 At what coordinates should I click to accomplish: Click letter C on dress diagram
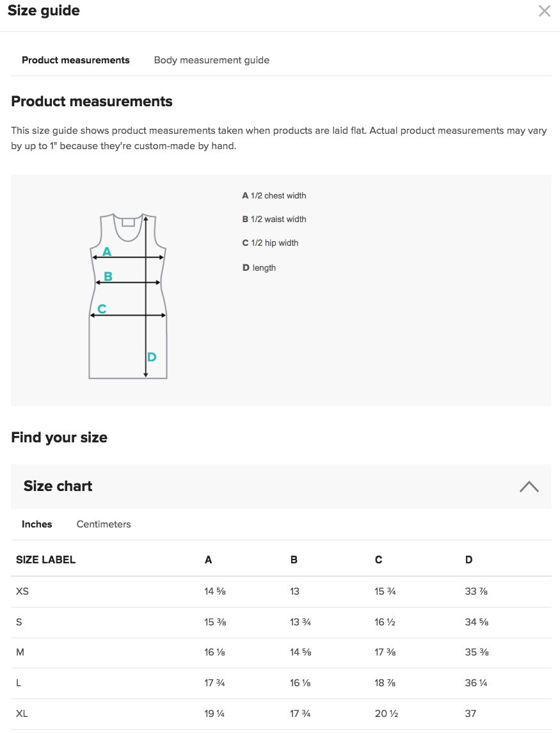click(x=102, y=309)
